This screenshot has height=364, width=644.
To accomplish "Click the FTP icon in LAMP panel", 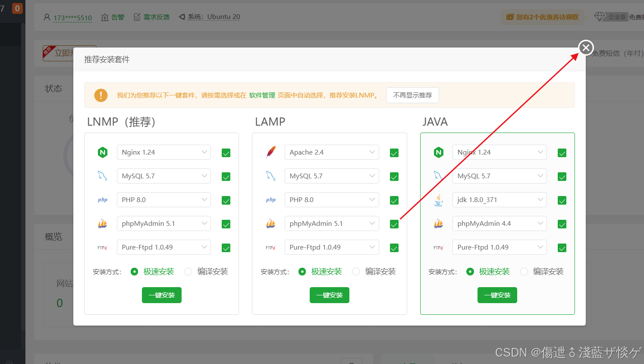I will (271, 247).
